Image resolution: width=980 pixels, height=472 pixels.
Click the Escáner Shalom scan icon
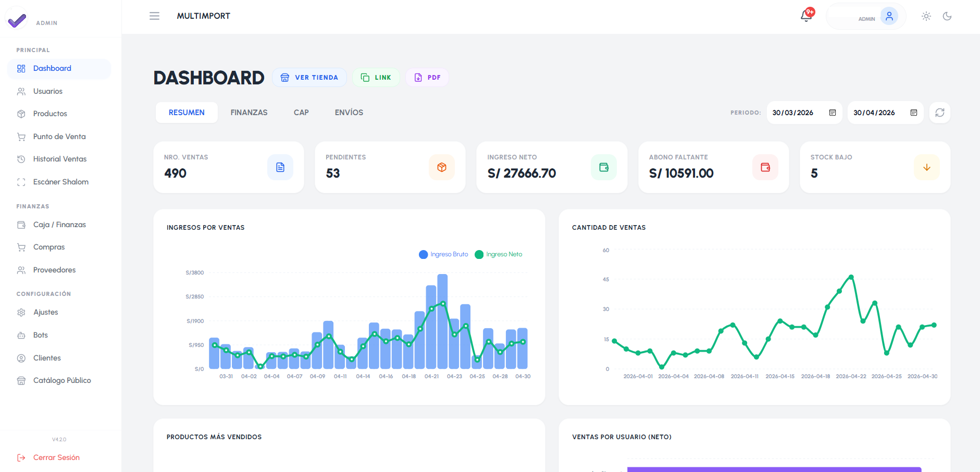(21, 182)
